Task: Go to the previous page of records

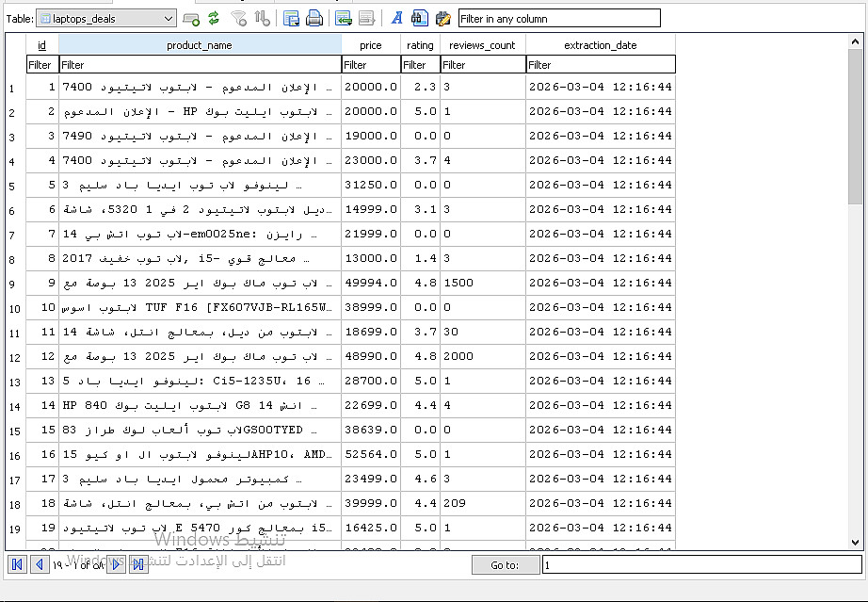Action: click(x=40, y=564)
